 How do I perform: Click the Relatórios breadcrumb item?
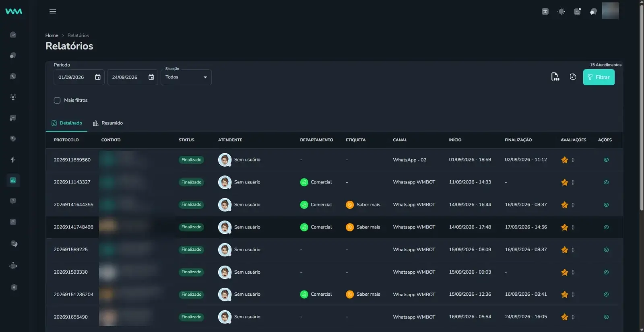(x=78, y=35)
